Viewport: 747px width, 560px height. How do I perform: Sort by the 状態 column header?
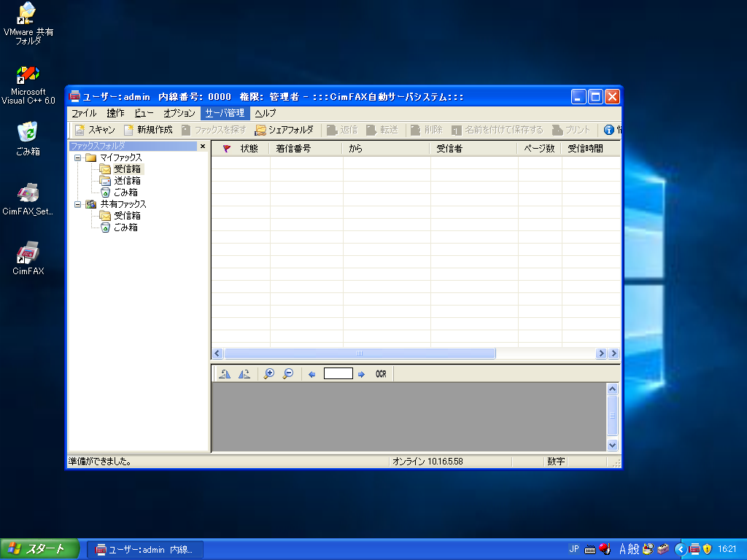click(249, 149)
